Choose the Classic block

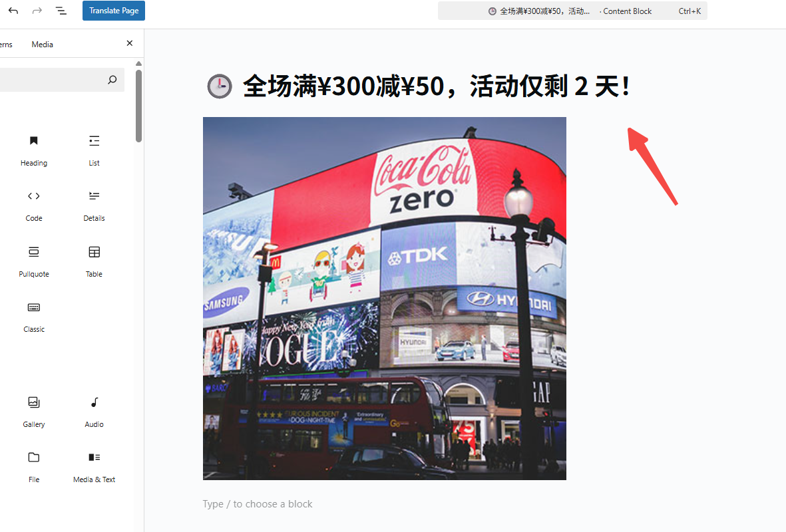(34, 316)
